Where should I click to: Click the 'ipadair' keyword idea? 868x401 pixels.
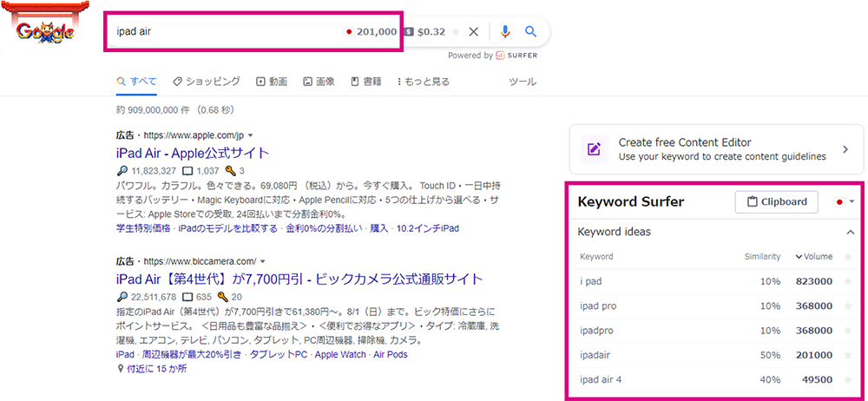595,355
